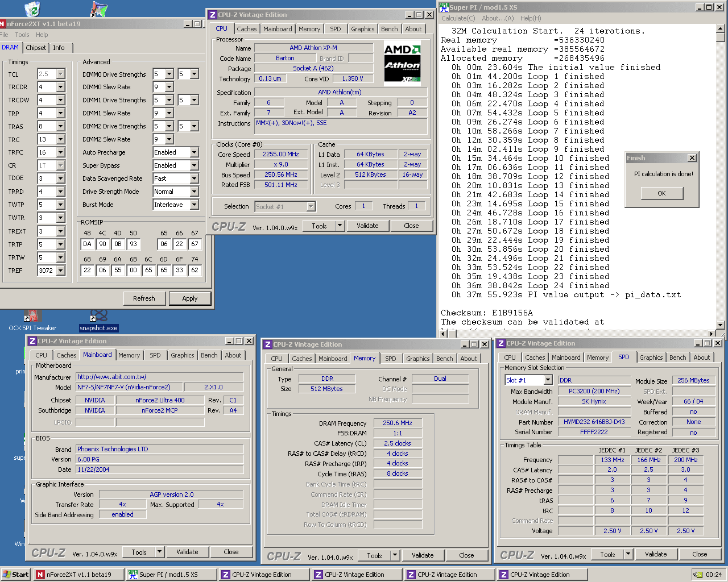Click the system tray icon beside the clock
728x582 pixels.
[698, 575]
